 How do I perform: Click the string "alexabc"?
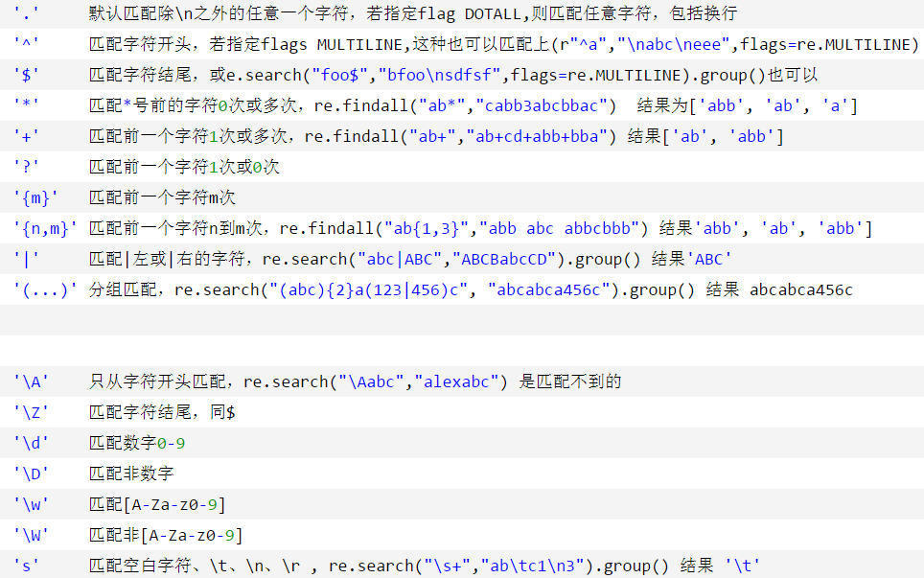(456, 381)
